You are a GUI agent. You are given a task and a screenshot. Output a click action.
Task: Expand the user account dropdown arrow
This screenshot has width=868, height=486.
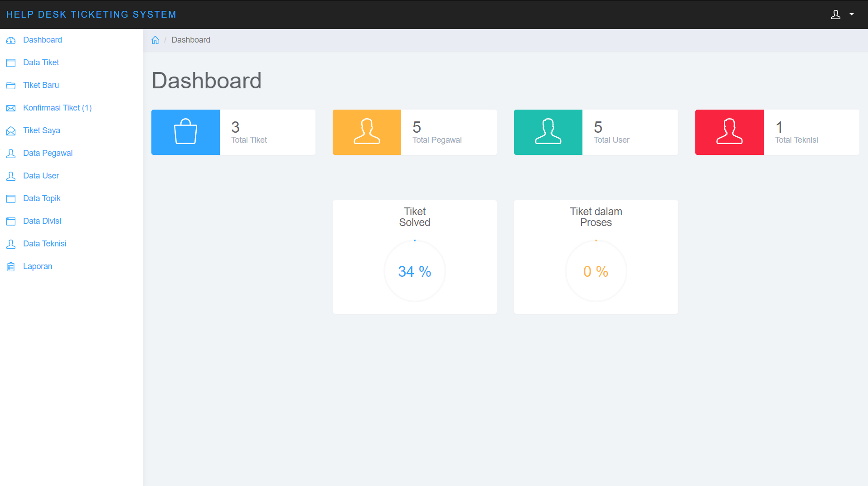pos(852,14)
